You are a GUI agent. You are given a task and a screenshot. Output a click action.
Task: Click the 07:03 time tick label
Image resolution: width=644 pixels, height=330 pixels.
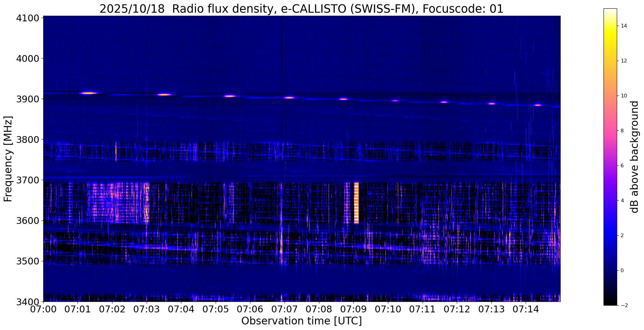point(147,309)
